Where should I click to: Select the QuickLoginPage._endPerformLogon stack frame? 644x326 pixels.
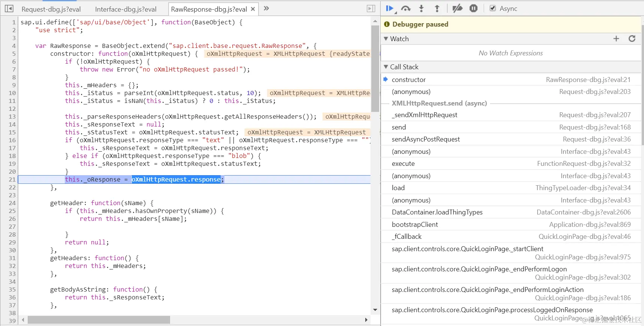coord(511,273)
